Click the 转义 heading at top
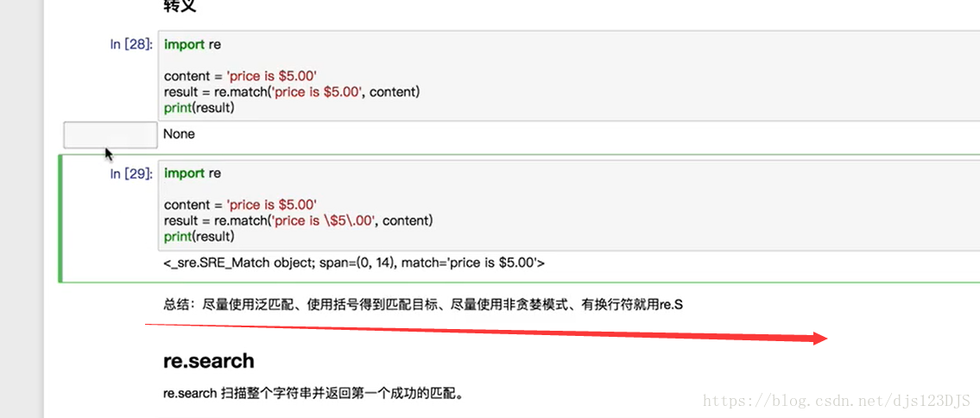Viewport: 980px width, 418px height. (x=180, y=6)
